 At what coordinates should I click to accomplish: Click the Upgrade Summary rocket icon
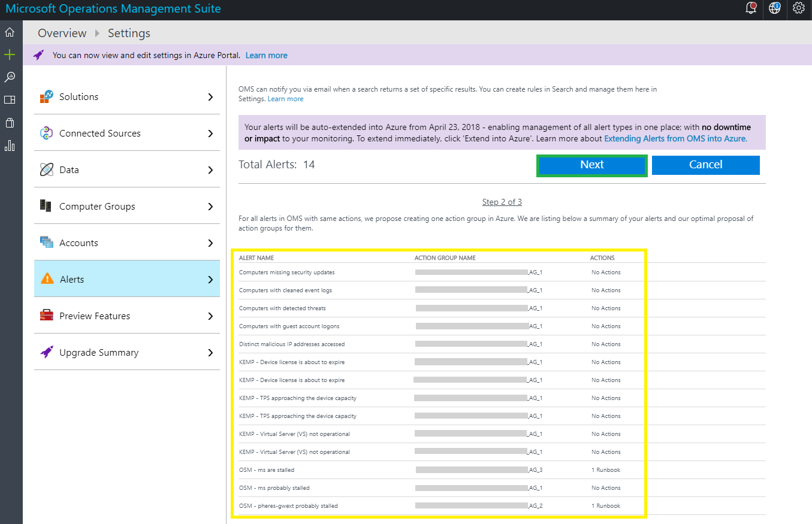pos(47,352)
